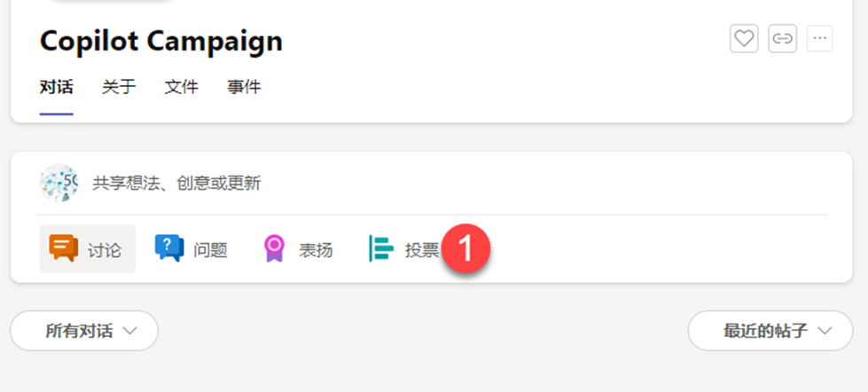Click the pink 表扬 ribbon badge icon
Screen dimensions: 868x392
[x=274, y=248]
